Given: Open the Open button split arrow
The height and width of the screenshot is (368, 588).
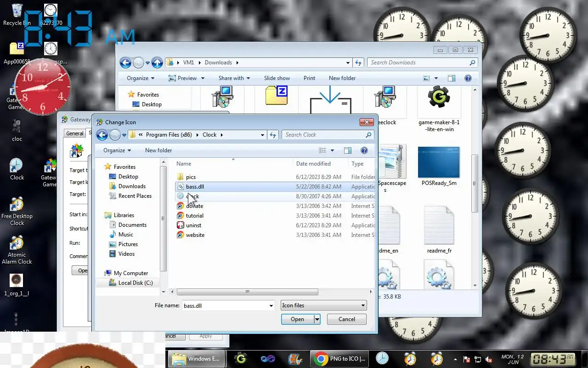Looking at the screenshot, I should tap(317, 319).
